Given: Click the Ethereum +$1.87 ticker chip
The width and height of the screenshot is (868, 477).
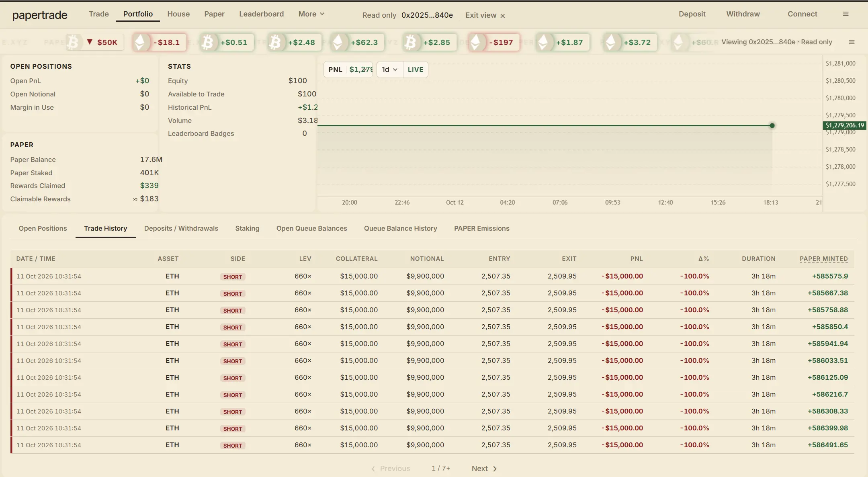Looking at the screenshot, I should pyautogui.click(x=563, y=42).
